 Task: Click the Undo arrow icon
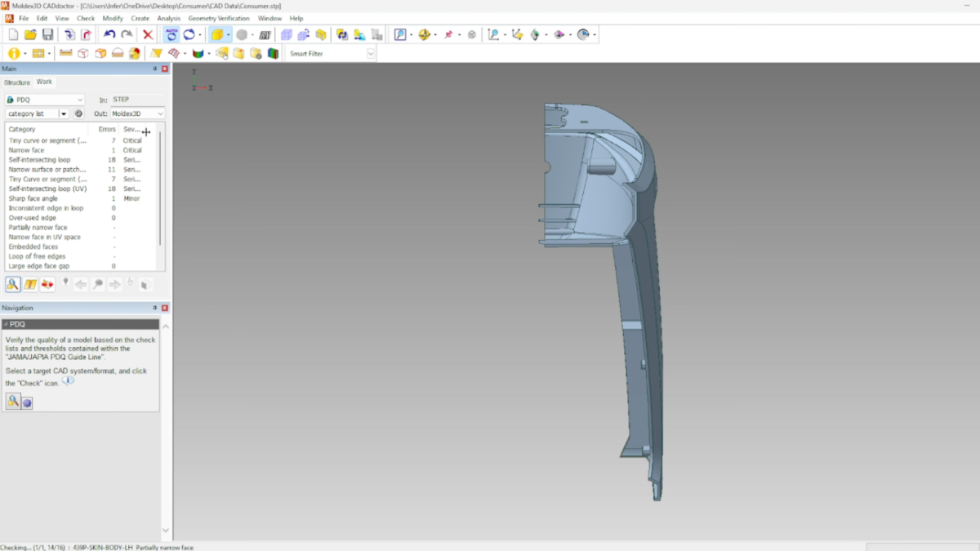[x=109, y=34]
